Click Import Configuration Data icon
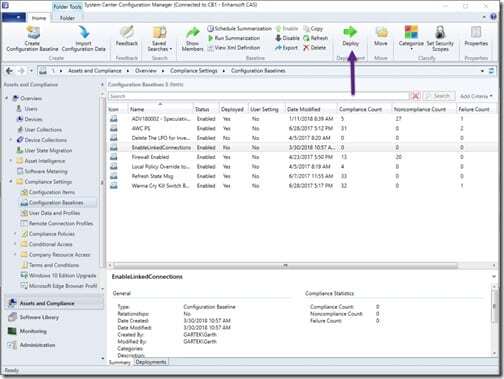Screen dimensions: 504x379 click(84, 32)
